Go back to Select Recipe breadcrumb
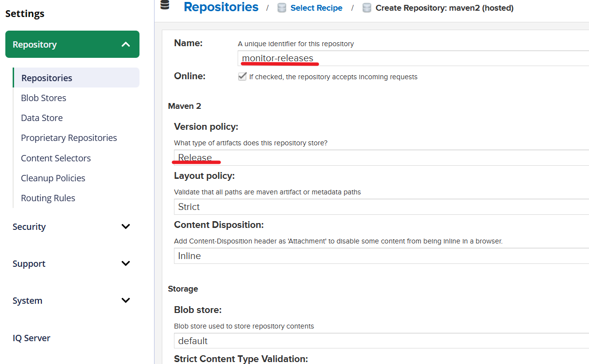Viewport: 589px width, 364px height. pos(316,8)
